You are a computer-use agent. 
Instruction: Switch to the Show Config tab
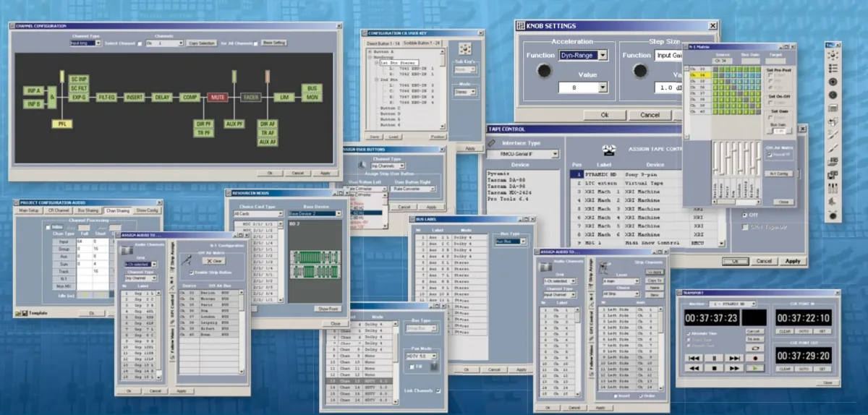pyautogui.click(x=146, y=210)
